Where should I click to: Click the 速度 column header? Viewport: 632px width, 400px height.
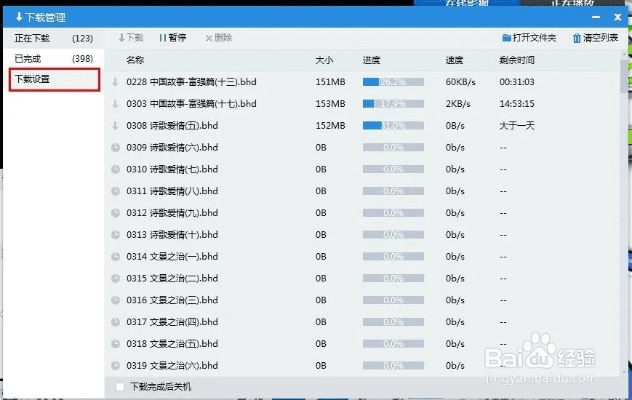pyautogui.click(x=454, y=60)
